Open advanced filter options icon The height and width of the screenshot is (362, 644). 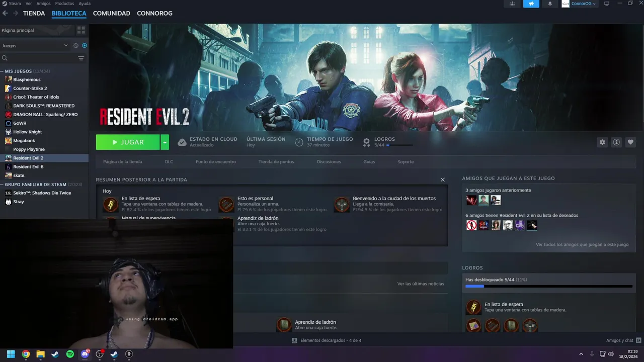[x=81, y=58]
